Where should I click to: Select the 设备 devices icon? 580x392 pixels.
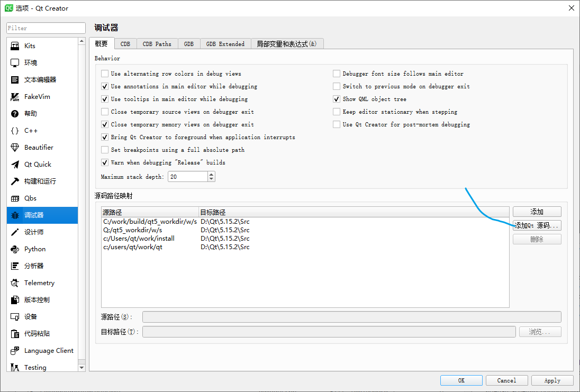pyautogui.click(x=15, y=317)
